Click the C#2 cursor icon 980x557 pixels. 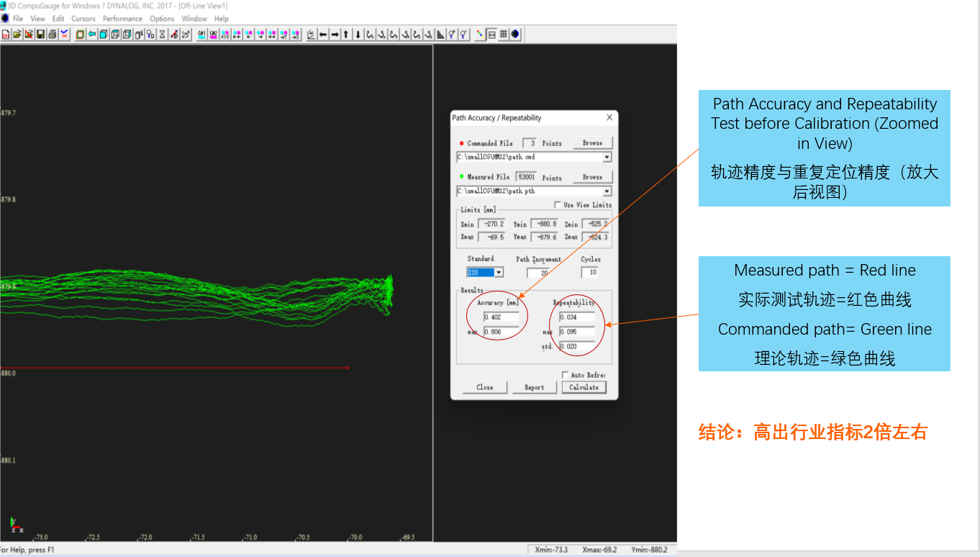coord(214,35)
